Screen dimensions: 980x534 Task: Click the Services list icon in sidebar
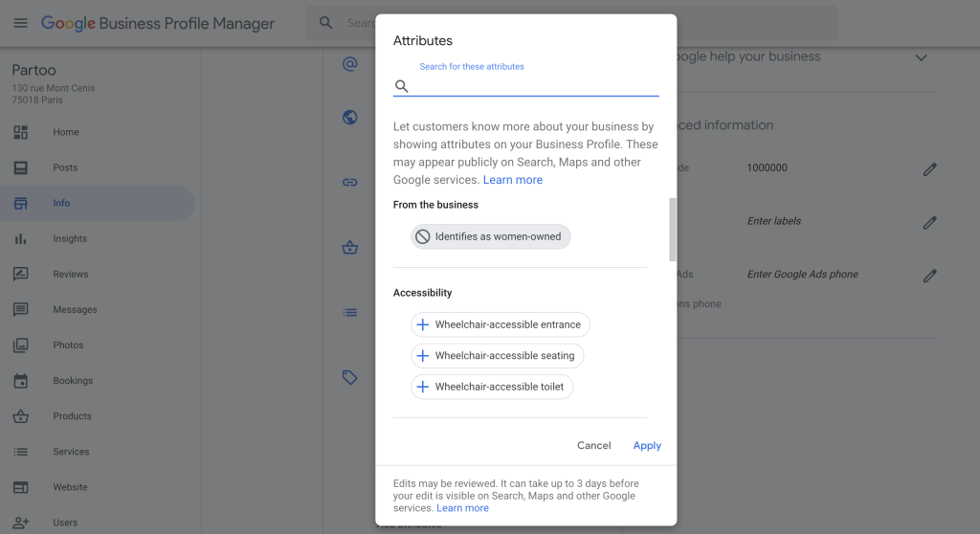click(x=21, y=452)
